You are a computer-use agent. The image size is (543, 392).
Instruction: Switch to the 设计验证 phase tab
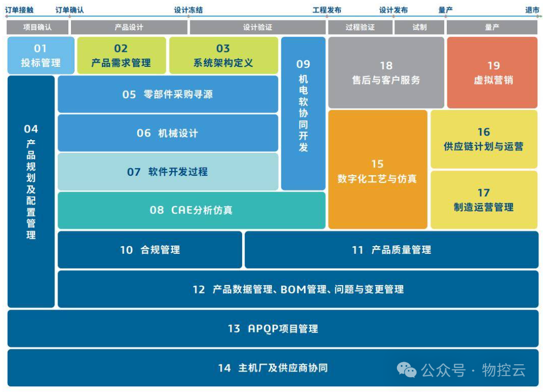tap(258, 27)
